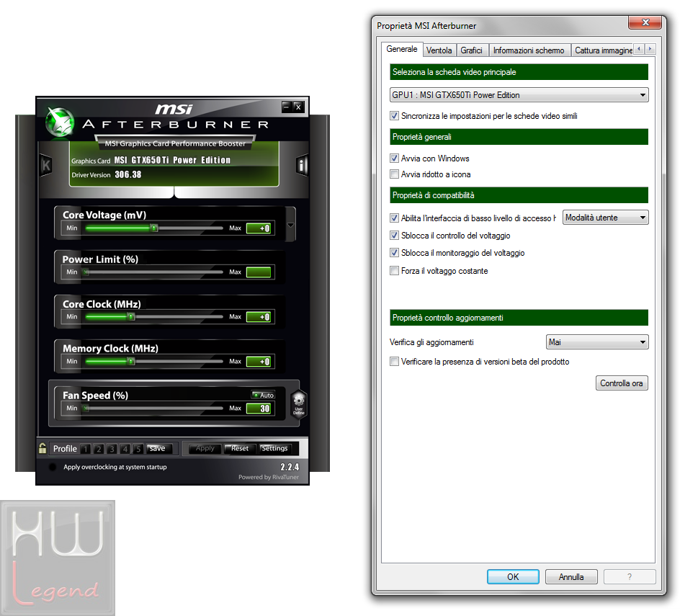Enable Avvia ridotto a icona
This screenshot has width=698, height=616.
click(x=394, y=174)
